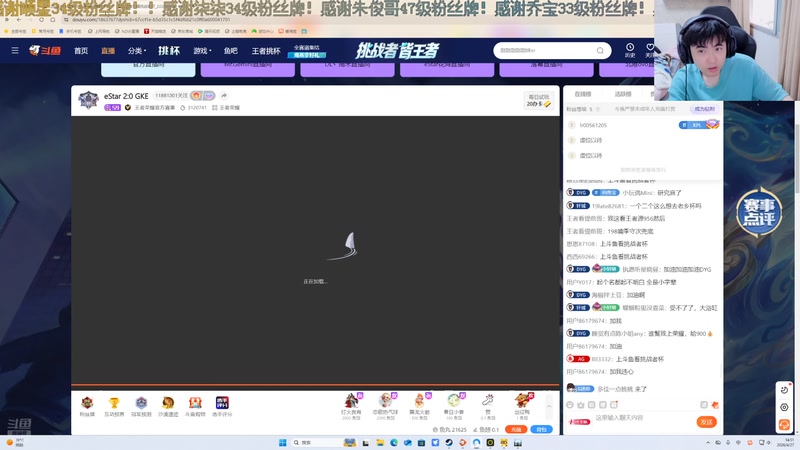Click the orange 充值 recharge button

click(x=516, y=430)
